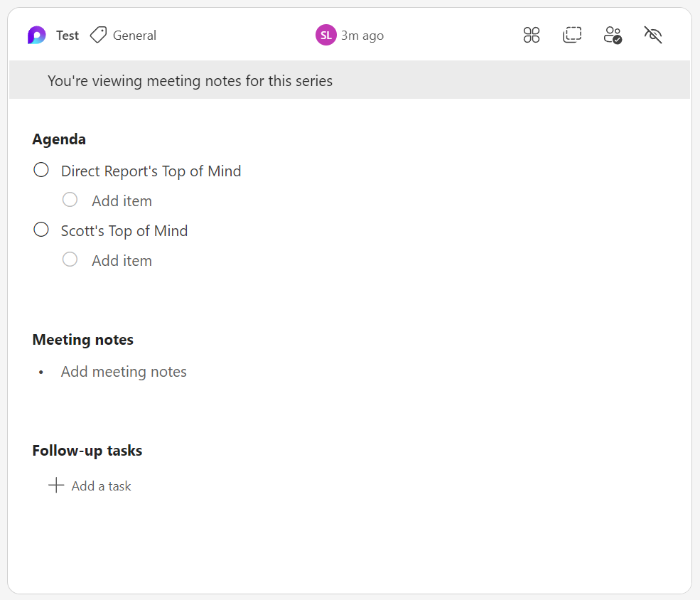Toggle the checkbox next to first Add item
700x600 pixels.
tap(70, 200)
